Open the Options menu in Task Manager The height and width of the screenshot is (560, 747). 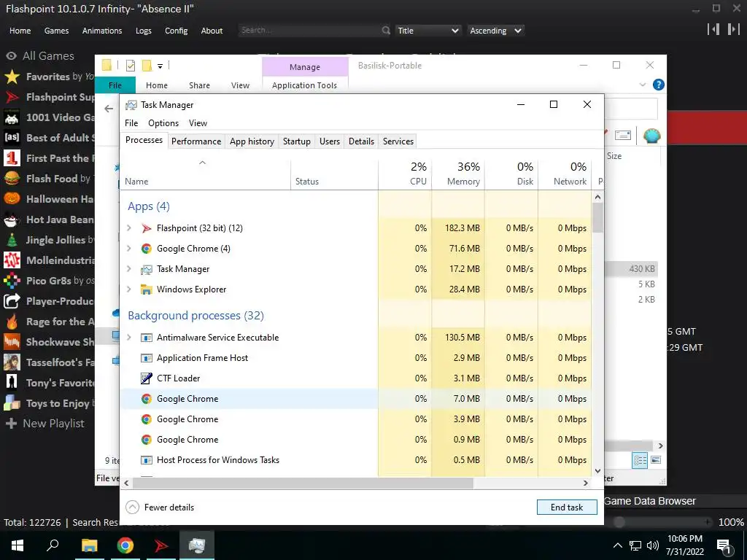tap(163, 123)
